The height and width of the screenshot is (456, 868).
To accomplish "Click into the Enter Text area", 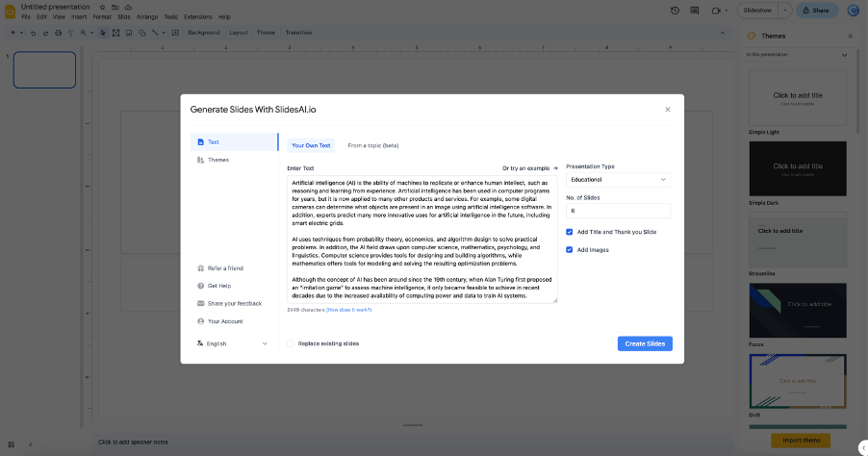I will [421, 240].
